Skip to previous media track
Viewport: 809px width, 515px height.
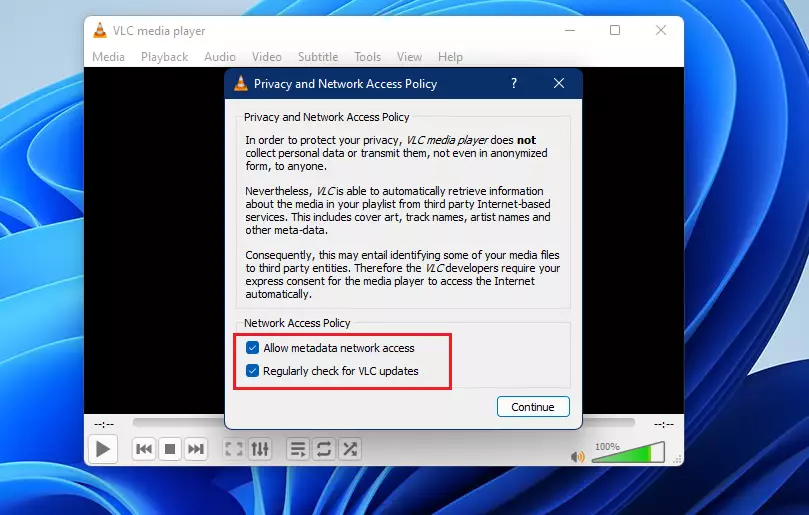pyautogui.click(x=144, y=449)
